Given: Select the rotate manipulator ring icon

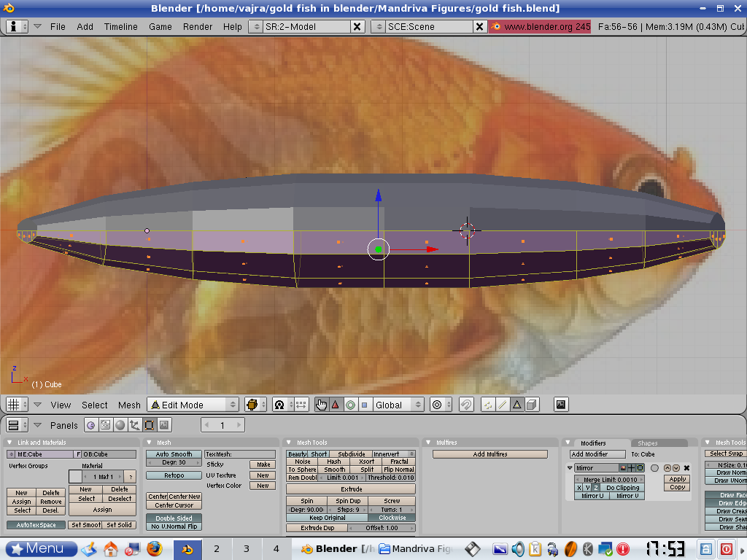Looking at the screenshot, I should (350, 405).
